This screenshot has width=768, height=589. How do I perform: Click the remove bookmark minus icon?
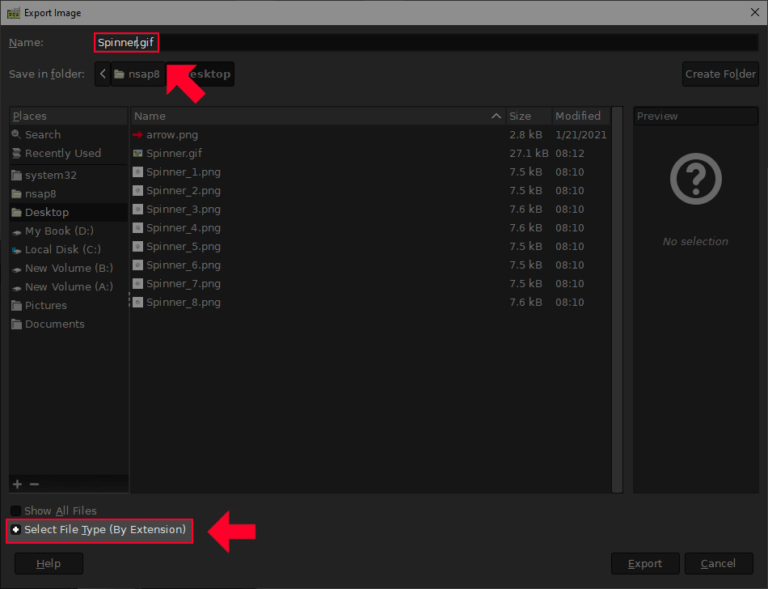[x=34, y=484]
